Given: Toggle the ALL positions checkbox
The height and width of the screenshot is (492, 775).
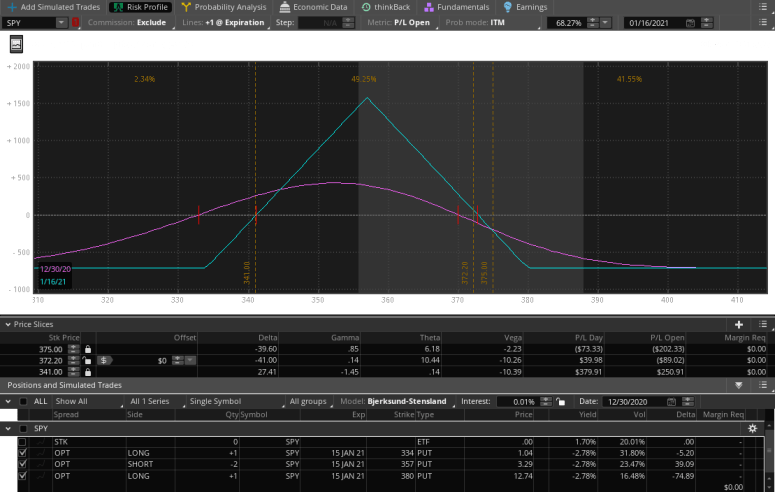Looking at the screenshot, I should click(23, 401).
